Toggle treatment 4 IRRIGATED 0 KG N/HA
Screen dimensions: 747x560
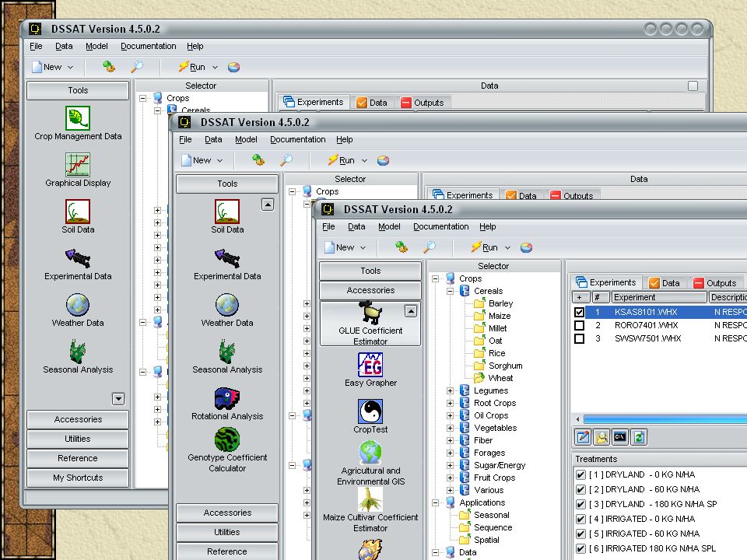click(580, 519)
